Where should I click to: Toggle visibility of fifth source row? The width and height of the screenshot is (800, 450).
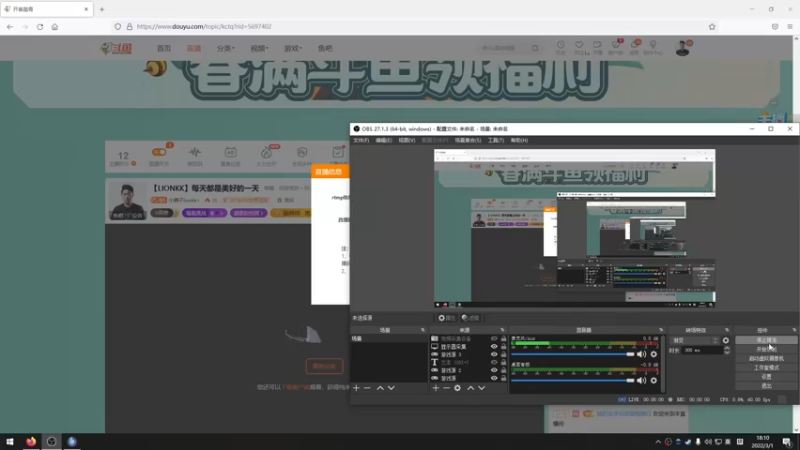pos(494,370)
